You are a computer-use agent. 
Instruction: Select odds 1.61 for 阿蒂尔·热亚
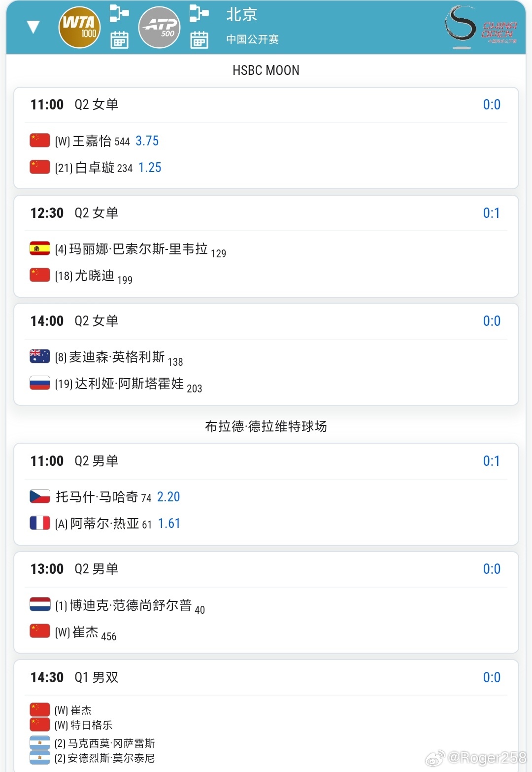tap(169, 524)
